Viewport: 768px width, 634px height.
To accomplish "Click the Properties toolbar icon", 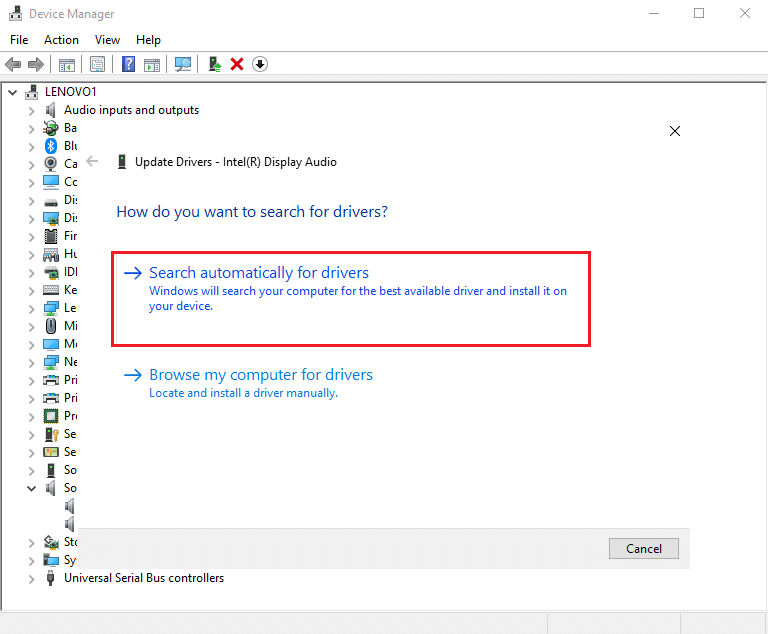I will coord(97,64).
